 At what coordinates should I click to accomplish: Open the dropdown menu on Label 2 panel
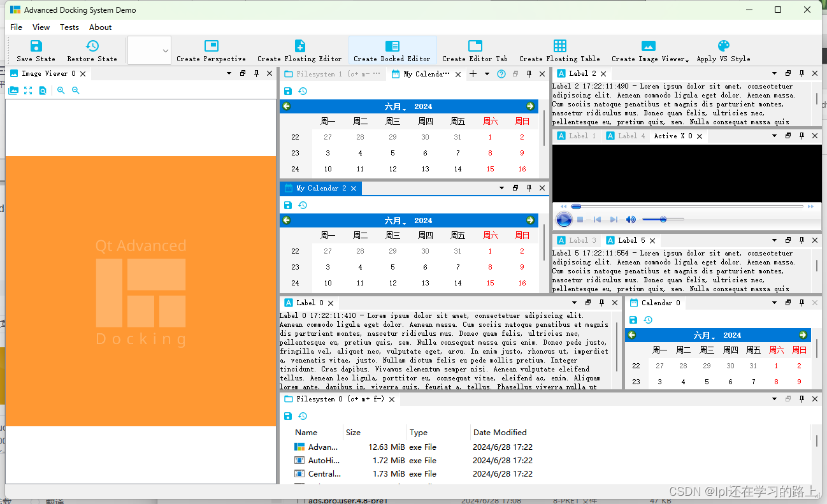click(773, 73)
